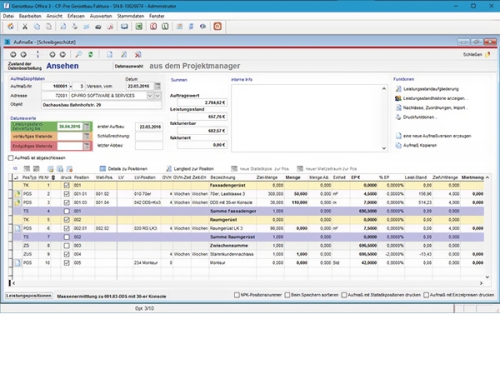The image size is (500, 384).
Task: Select the Stammkundennachlass row
Action: (x=248, y=254)
